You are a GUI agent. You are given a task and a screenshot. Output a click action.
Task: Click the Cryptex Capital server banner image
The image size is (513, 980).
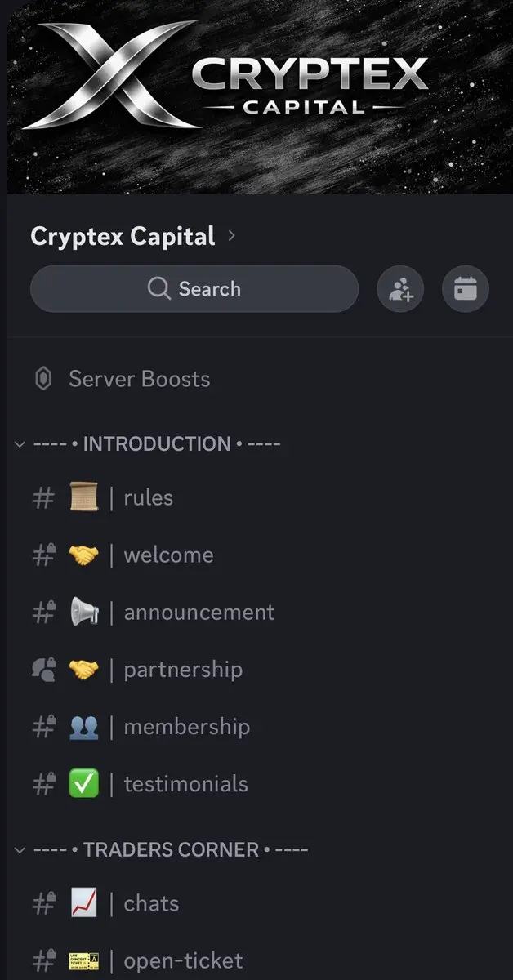tap(256, 96)
